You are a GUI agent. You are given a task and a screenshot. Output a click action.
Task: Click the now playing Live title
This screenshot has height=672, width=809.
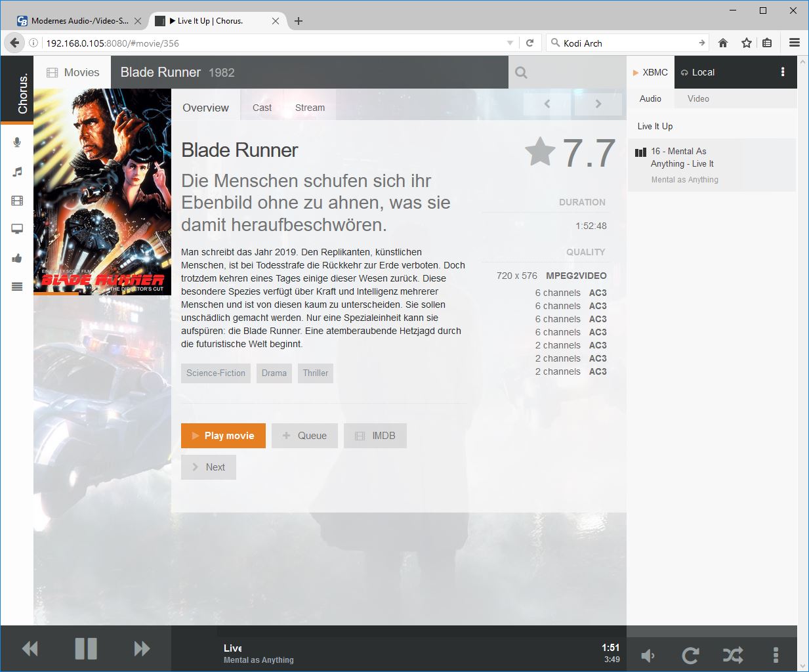click(x=233, y=648)
